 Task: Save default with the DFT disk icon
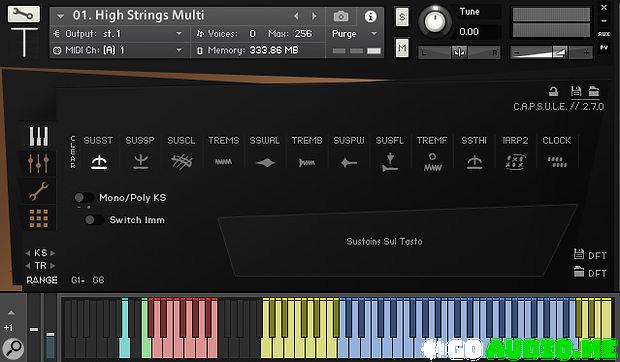click(579, 254)
